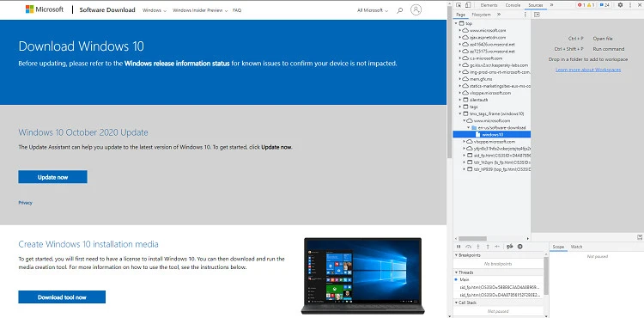Screen dimensions: 644x318
Task: Select the Scope tab
Action: click(558, 247)
